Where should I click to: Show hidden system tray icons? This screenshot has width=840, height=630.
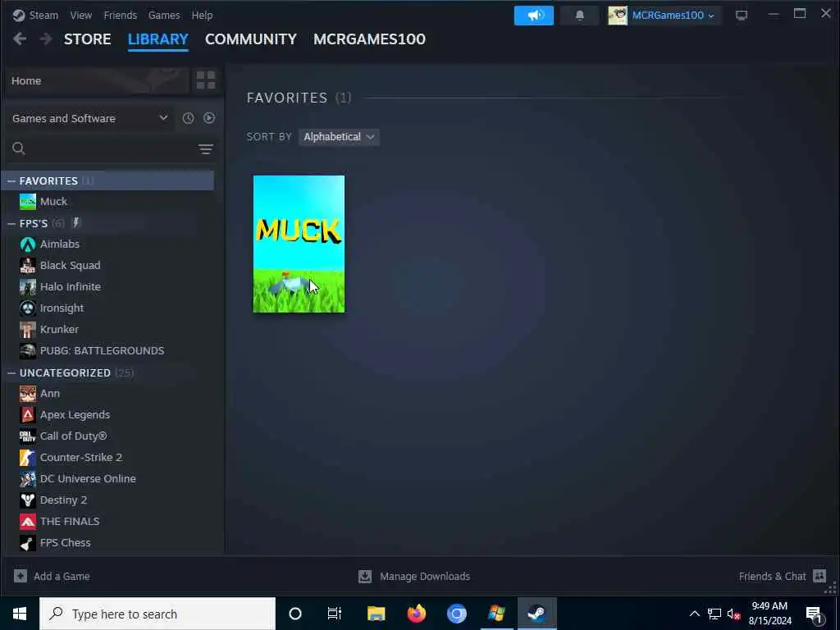click(x=694, y=614)
